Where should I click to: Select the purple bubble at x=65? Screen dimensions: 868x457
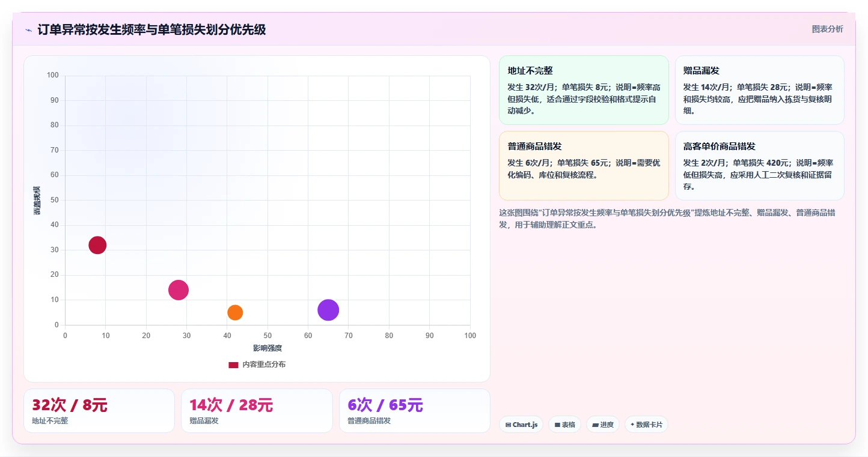(x=328, y=310)
